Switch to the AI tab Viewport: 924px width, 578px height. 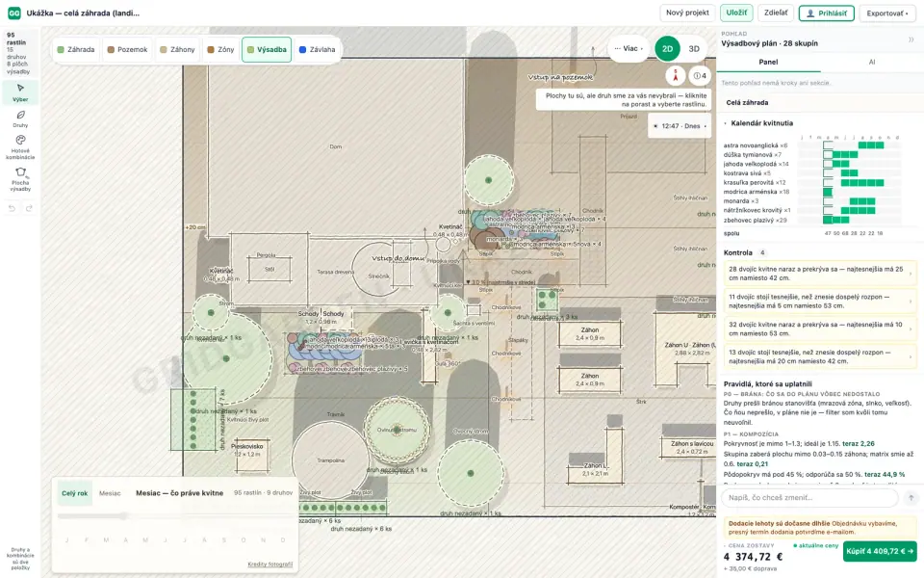[x=872, y=62]
